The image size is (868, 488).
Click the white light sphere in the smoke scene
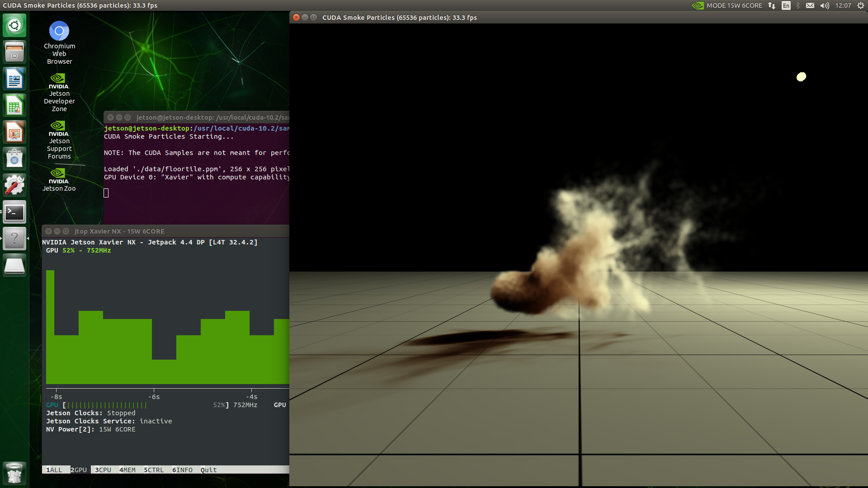[x=801, y=77]
